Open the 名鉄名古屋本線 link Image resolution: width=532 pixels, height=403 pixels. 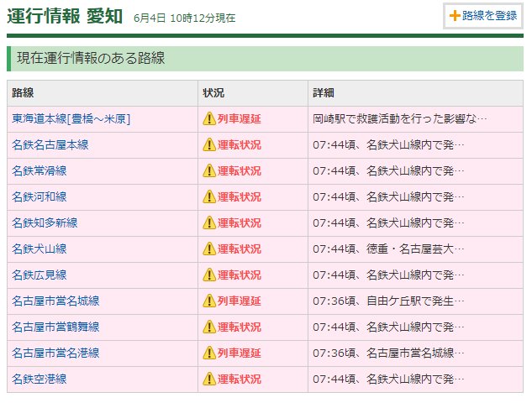click(50, 145)
